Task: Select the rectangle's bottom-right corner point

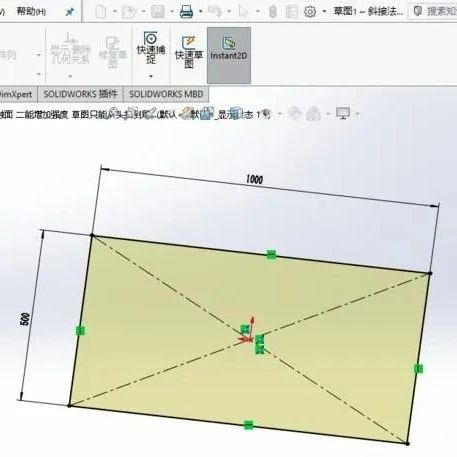Action: 407,443
